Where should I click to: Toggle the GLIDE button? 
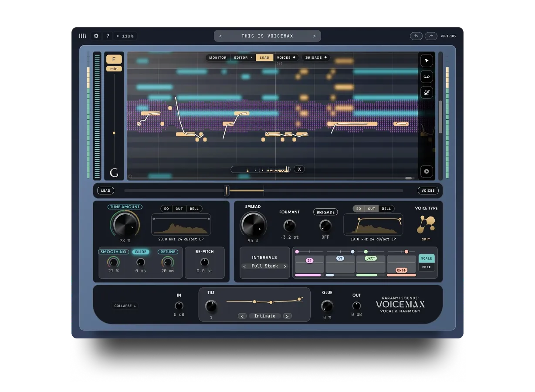pyautogui.click(x=140, y=252)
